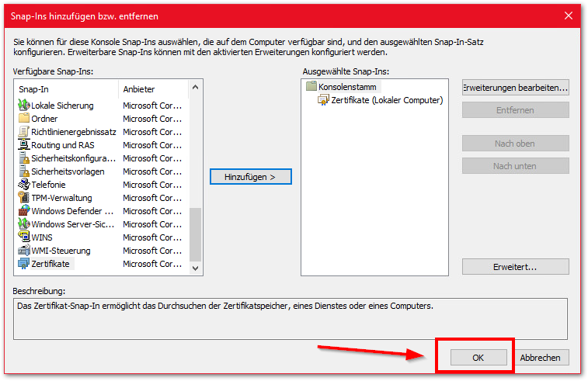The width and height of the screenshot is (588, 381).
Task: Select Zertifikate (Lokaler Computer) node
Action: click(x=386, y=100)
